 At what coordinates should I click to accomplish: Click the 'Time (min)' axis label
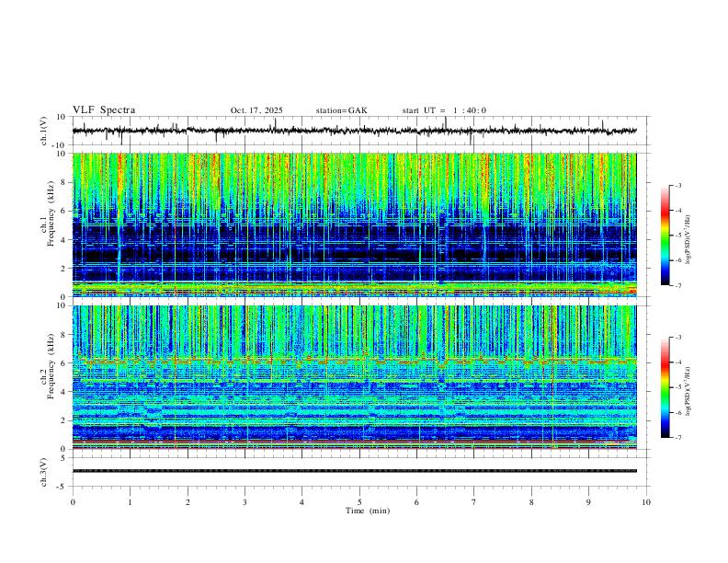pos(368,511)
